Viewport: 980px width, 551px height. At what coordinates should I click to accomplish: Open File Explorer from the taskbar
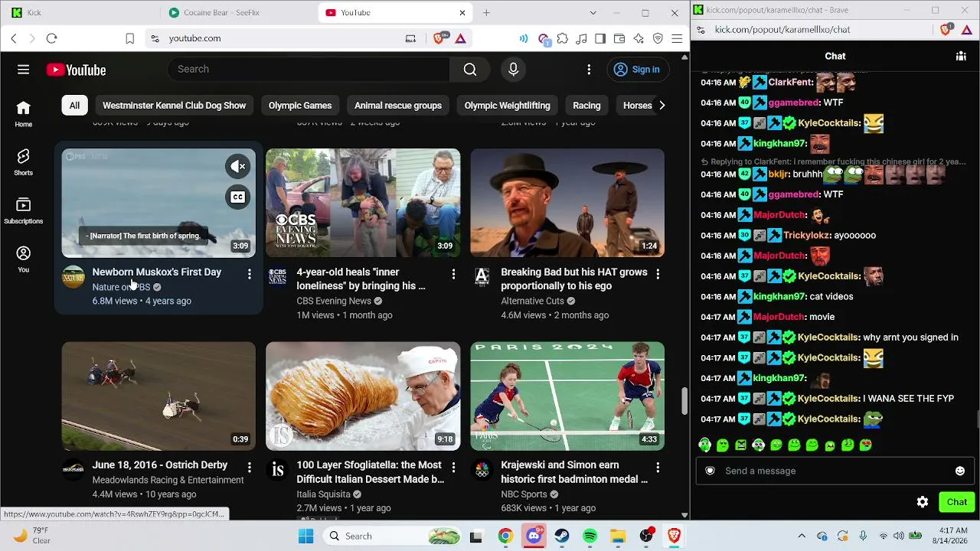[619, 536]
